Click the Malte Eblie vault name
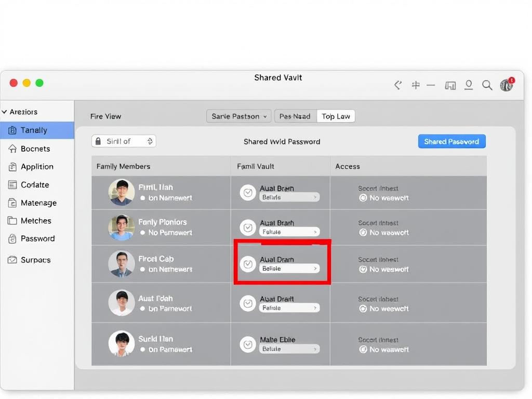 tap(277, 340)
